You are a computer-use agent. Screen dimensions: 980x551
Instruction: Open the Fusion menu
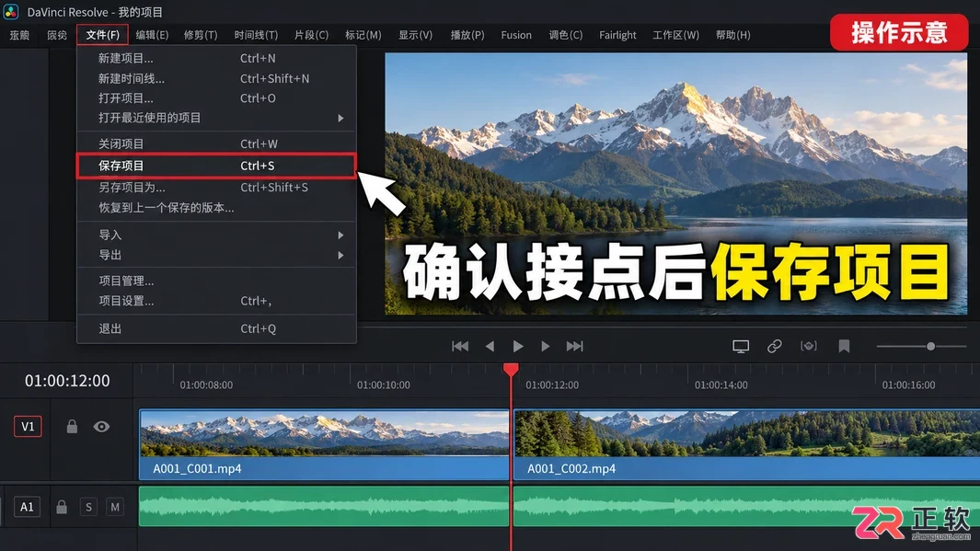[x=516, y=35]
